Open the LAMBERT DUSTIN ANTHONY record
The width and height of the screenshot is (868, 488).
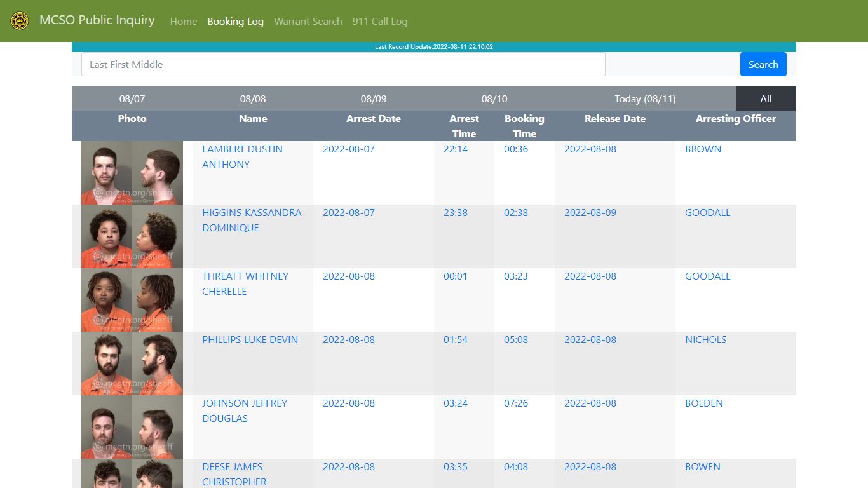pos(242,156)
